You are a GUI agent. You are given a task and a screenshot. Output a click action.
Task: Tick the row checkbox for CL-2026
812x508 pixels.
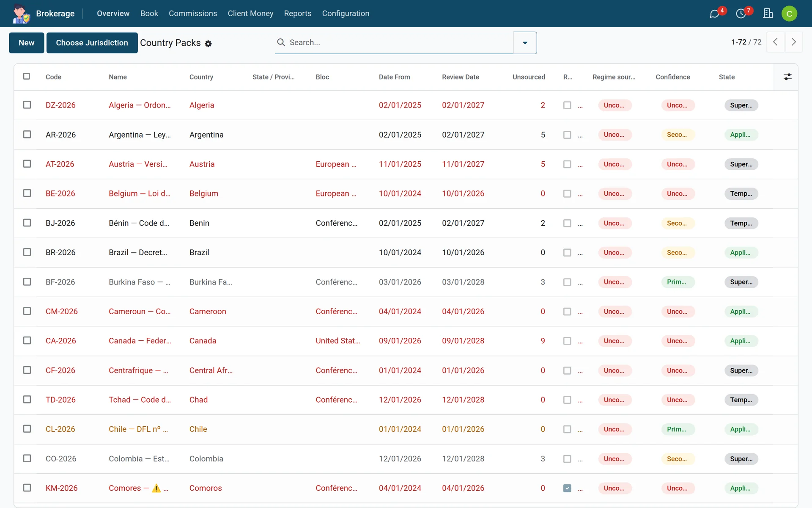tap(27, 429)
